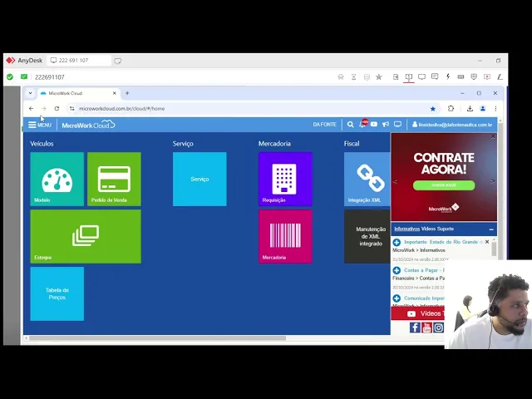This screenshot has width=532, height=399.
Task: Click the YouTube videos header icon
Action: 374,125
